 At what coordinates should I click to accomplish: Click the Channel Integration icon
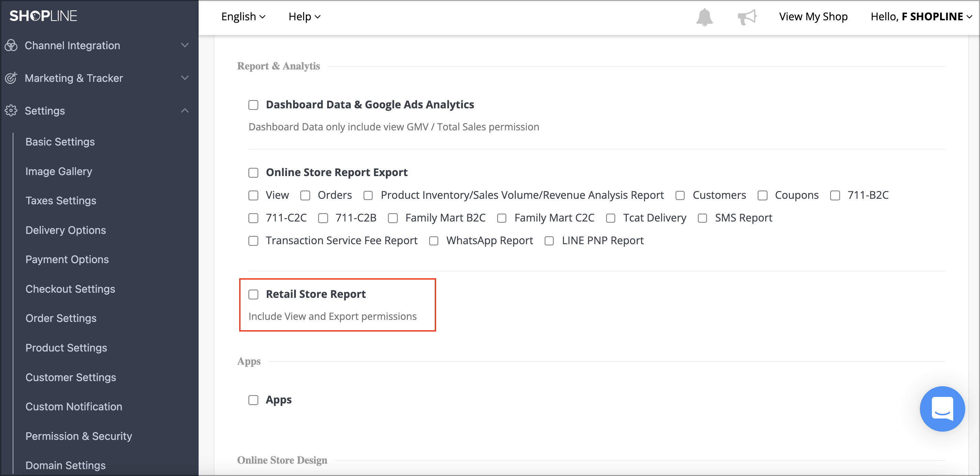[11, 45]
